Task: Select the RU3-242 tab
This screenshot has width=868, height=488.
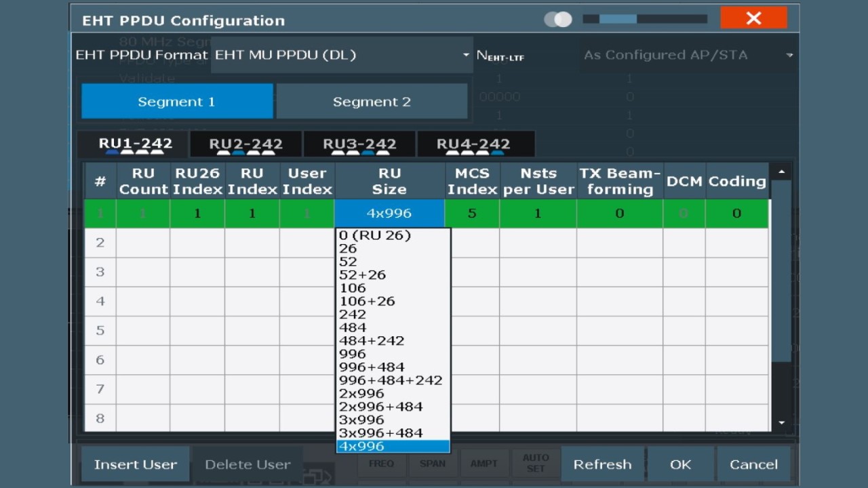Action: point(359,144)
